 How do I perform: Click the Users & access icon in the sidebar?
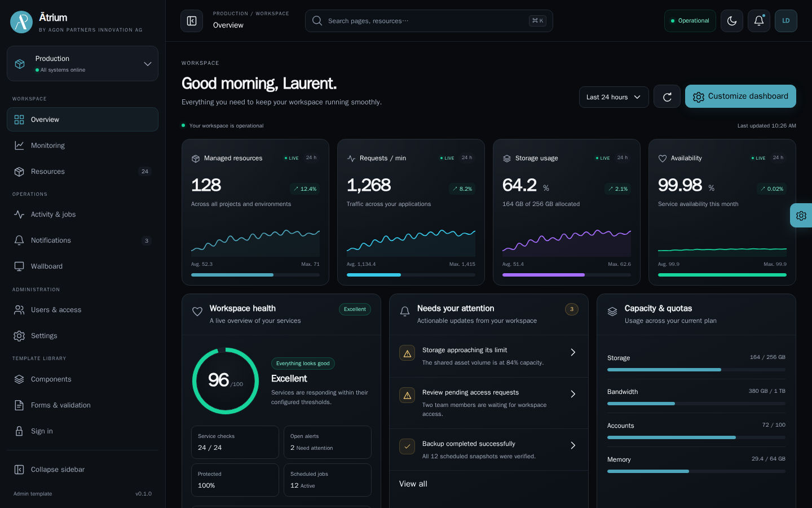click(19, 310)
